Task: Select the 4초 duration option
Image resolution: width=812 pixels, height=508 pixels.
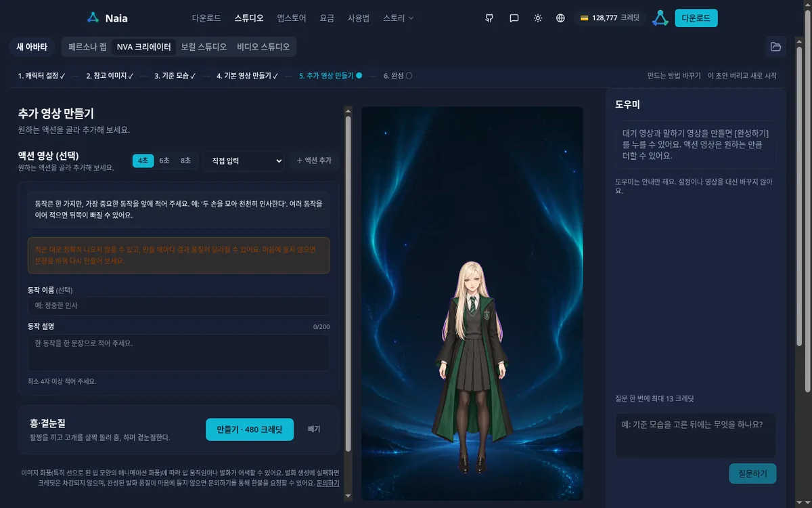Action: [x=143, y=161]
